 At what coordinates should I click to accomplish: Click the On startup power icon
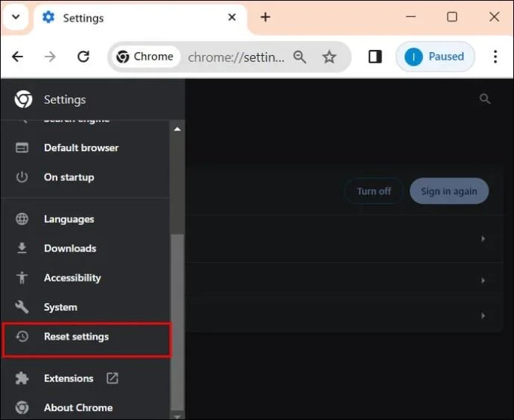point(22,177)
